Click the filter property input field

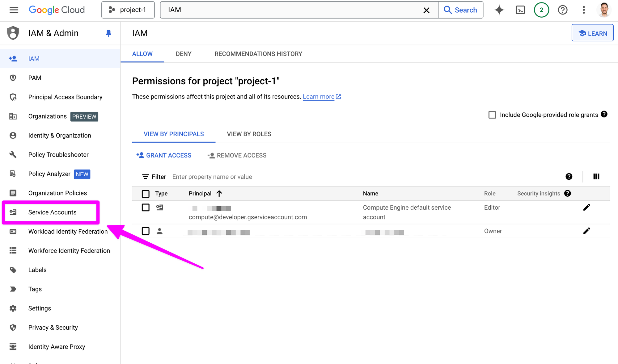365,177
